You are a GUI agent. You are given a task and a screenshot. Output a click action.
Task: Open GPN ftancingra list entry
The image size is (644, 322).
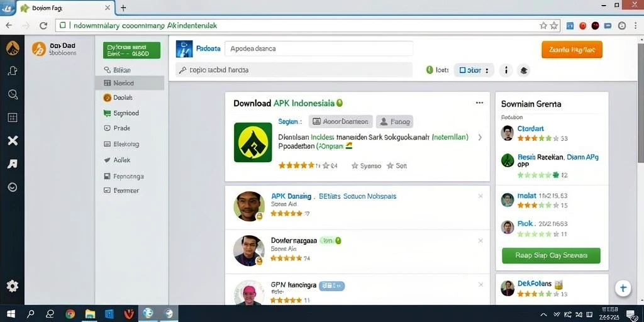294,285
